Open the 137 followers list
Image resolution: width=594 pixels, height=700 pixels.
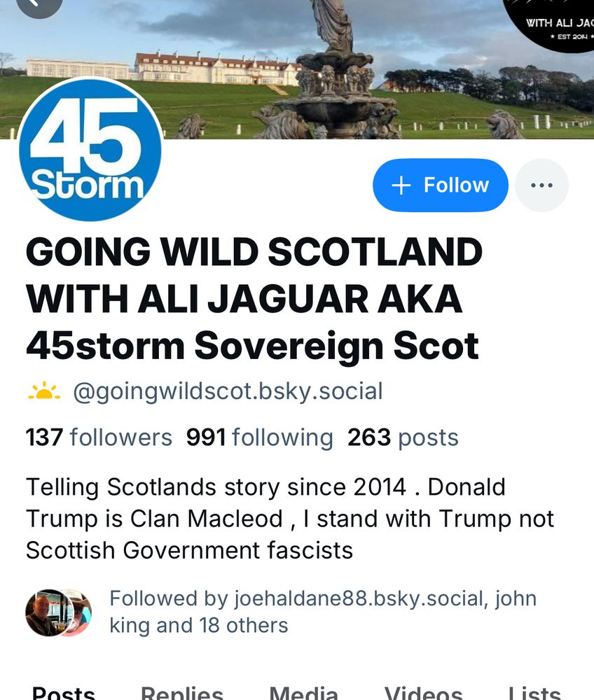99,437
